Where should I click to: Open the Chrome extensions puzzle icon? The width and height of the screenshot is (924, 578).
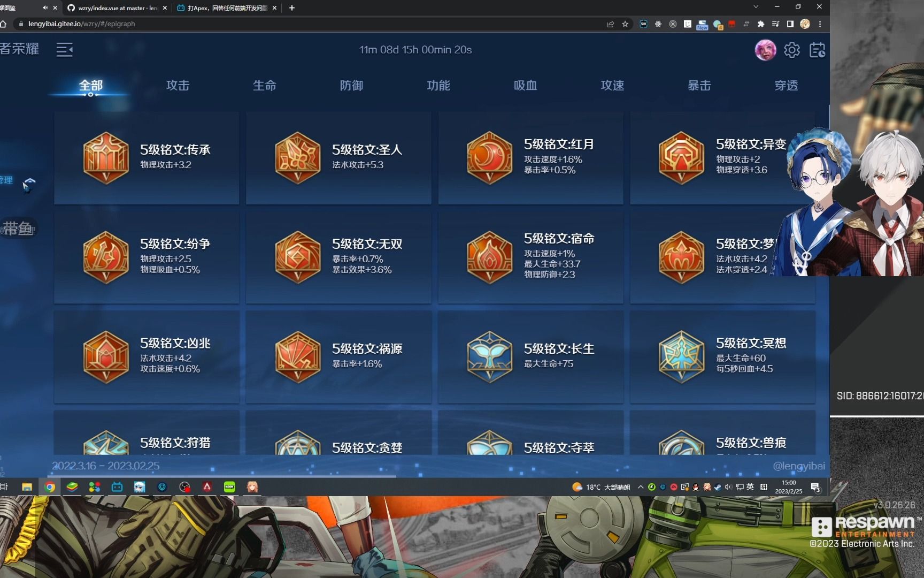pos(761,24)
